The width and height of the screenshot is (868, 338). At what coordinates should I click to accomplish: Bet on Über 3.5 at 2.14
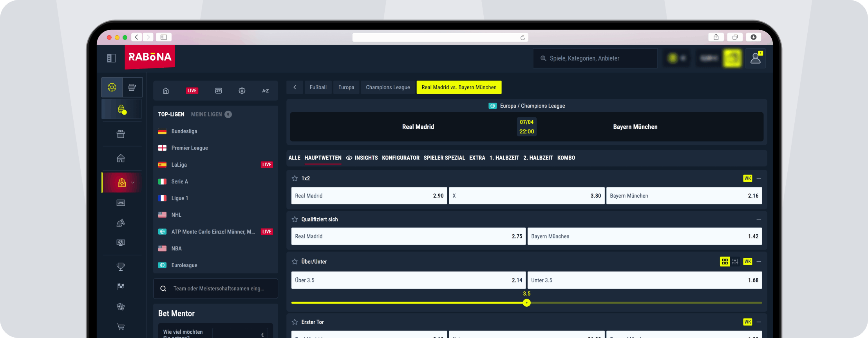(x=409, y=280)
